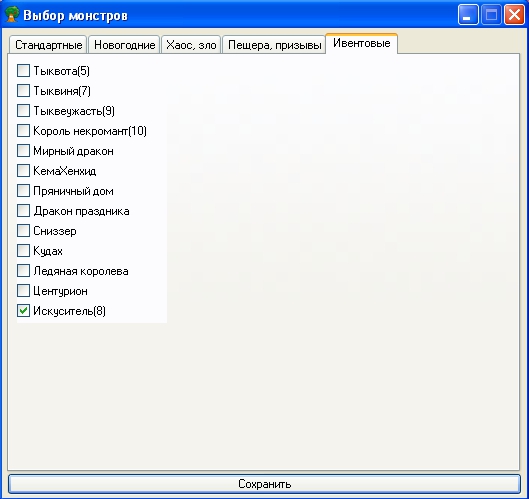Minimize the Выбор монстров window
The image size is (529, 499).
(468, 15)
